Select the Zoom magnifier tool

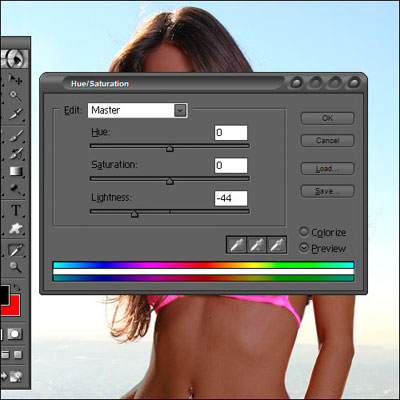pyautogui.click(x=15, y=267)
